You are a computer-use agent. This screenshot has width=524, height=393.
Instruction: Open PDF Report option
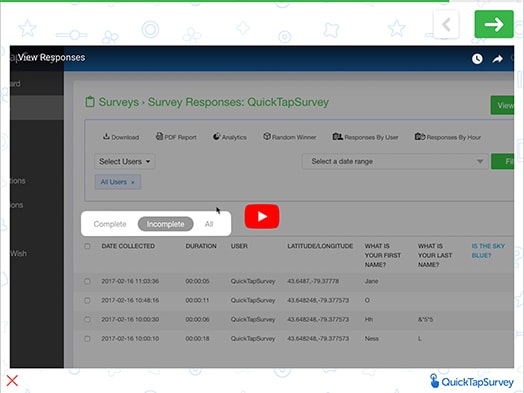(x=176, y=137)
